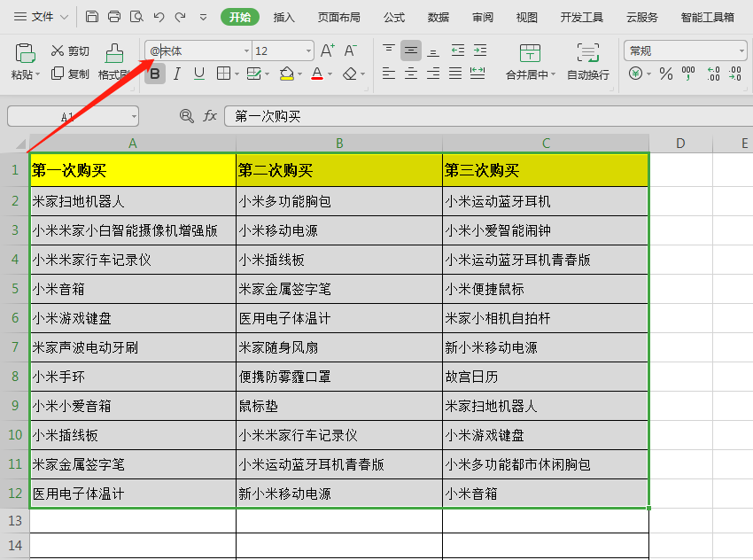Click the Print icon

pos(114,17)
